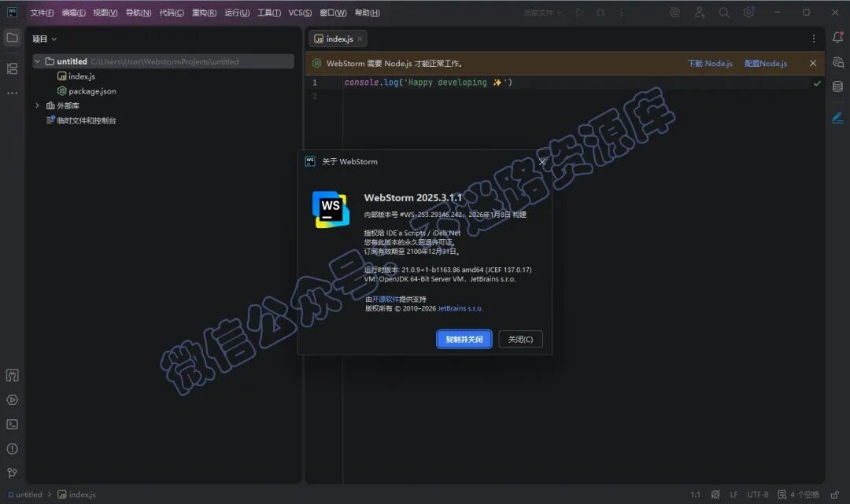The width and height of the screenshot is (850, 504).
Task: Open the Git version control tool window
Action: pos(12,473)
